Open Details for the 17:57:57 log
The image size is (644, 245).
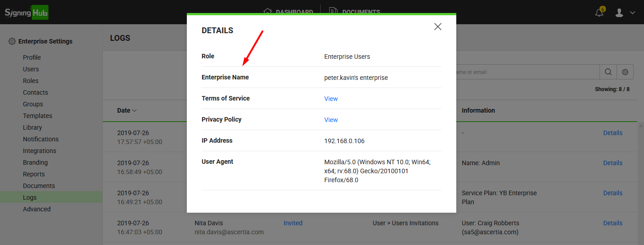pos(613,133)
